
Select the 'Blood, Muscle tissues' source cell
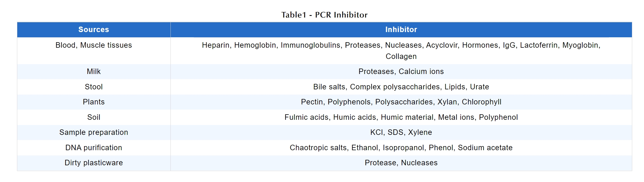pos(94,45)
